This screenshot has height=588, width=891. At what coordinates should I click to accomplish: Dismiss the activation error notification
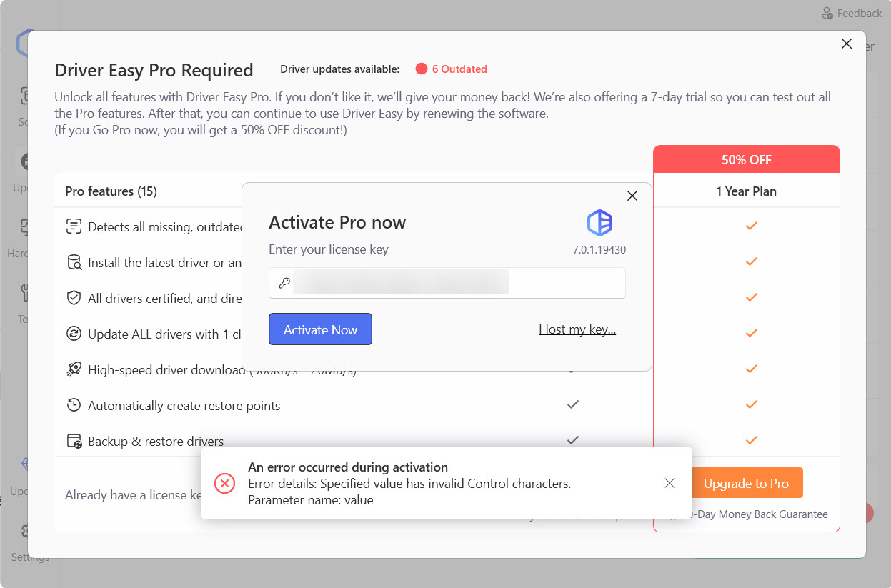click(x=670, y=483)
